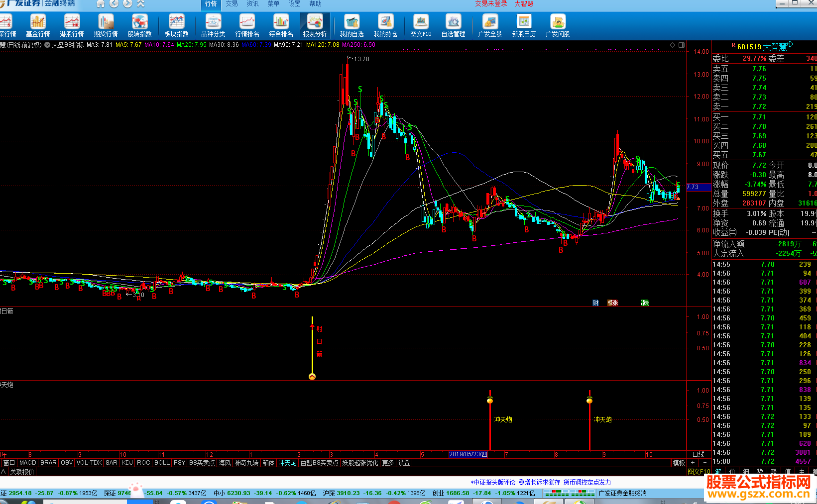Open the 菜单 menu
This screenshot has height=504, width=817.
pos(273,3)
